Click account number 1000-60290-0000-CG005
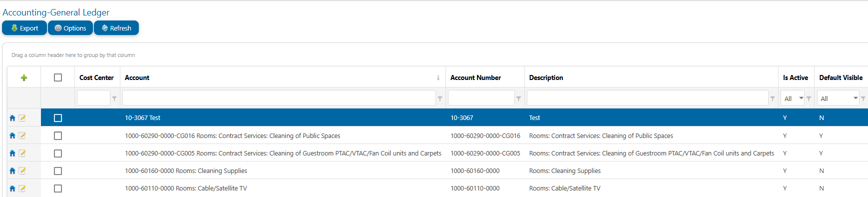 pyautogui.click(x=485, y=153)
